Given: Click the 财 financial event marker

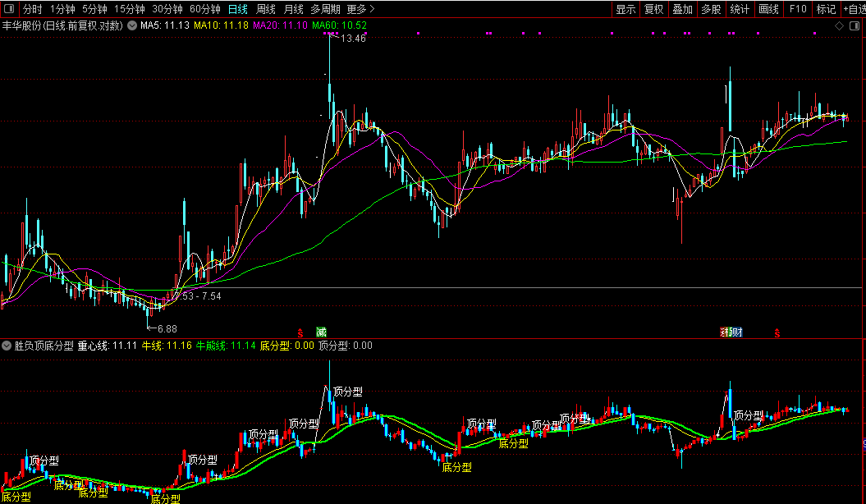Looking at the screenshot, I should tap(737, 332).
